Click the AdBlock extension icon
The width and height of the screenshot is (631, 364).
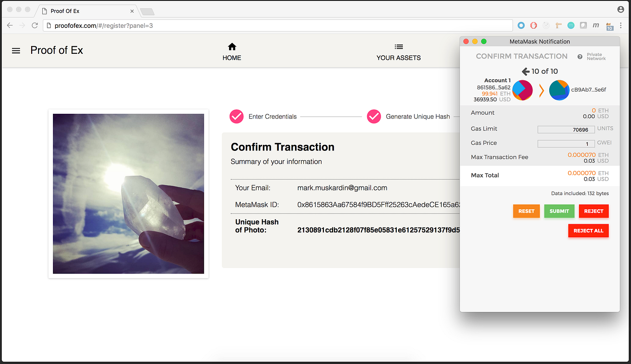[x=533, y=25]
